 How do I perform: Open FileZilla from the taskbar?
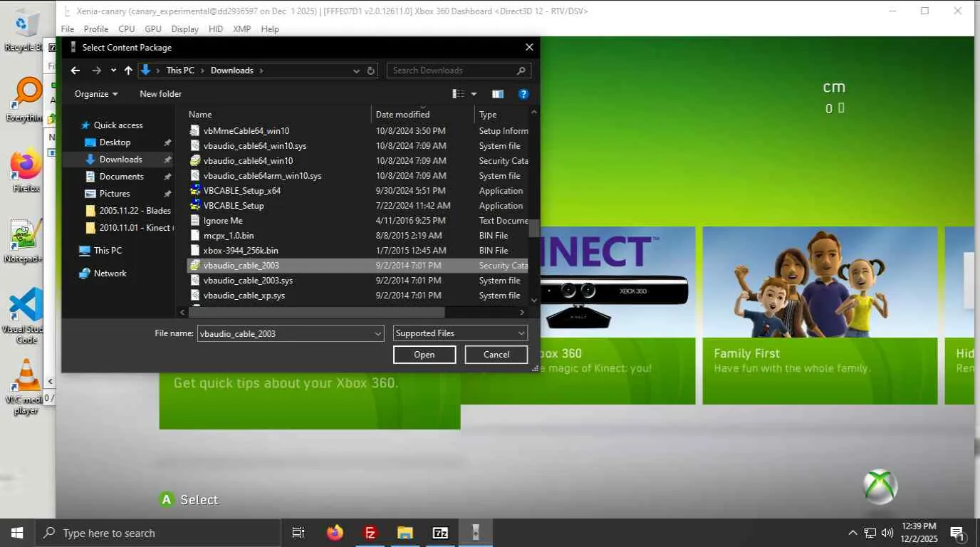370,533
